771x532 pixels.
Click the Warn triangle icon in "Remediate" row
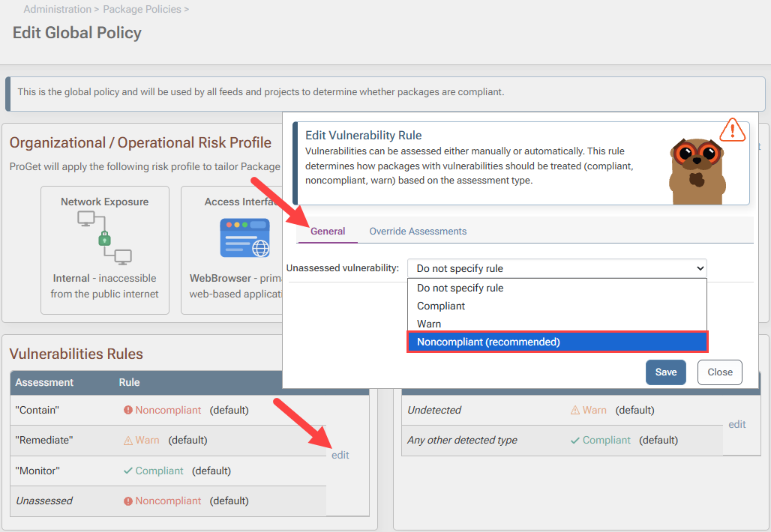pos(127,440)
